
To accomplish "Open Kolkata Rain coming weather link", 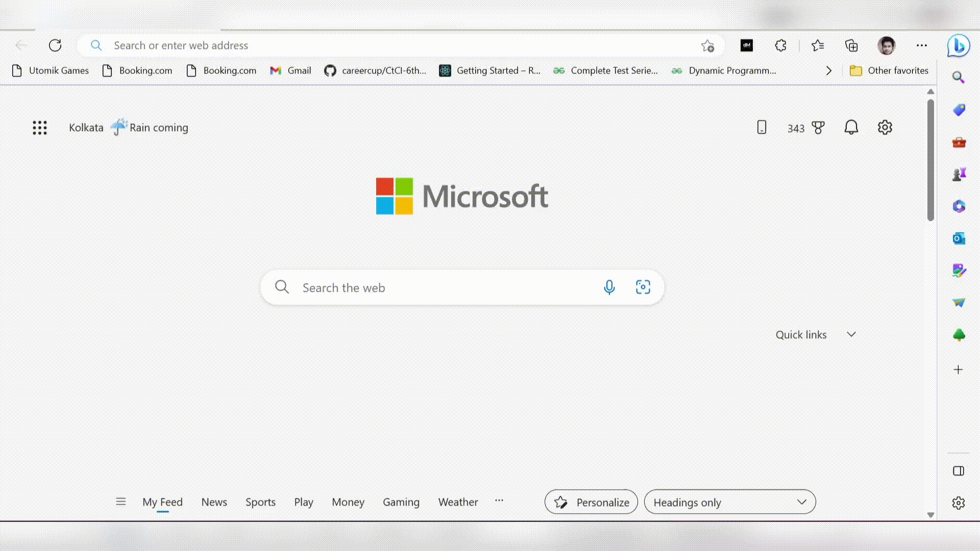I will [x=129, y=128].
